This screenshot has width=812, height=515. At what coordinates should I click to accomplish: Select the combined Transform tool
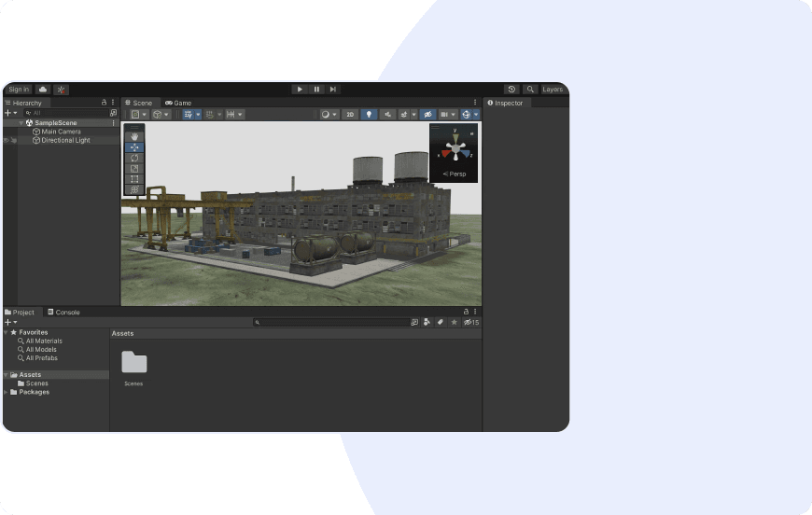click(134, 189)
